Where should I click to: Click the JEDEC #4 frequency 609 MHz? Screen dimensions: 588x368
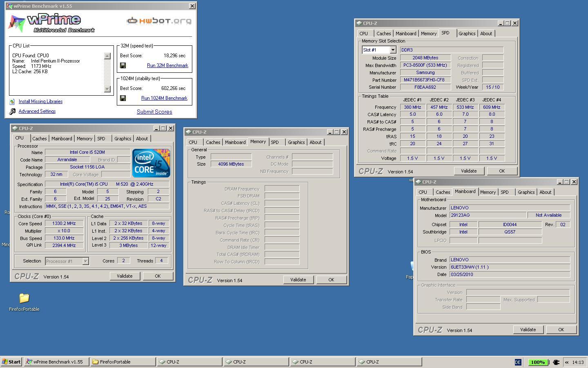click(492, 107)
